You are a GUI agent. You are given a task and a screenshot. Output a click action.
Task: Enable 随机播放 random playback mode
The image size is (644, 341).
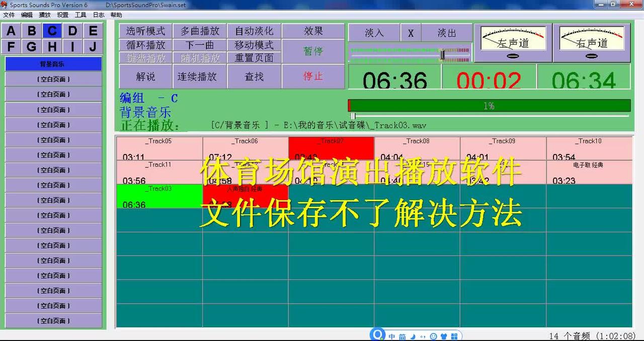(x=199, y=59)
